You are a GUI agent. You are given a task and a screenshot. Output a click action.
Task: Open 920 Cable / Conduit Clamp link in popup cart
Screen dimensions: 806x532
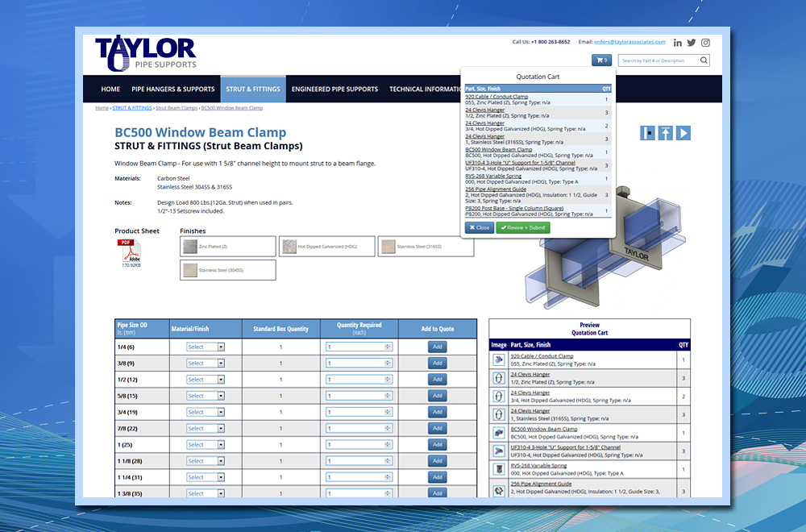pyautogui.click(x=496, y=96)
